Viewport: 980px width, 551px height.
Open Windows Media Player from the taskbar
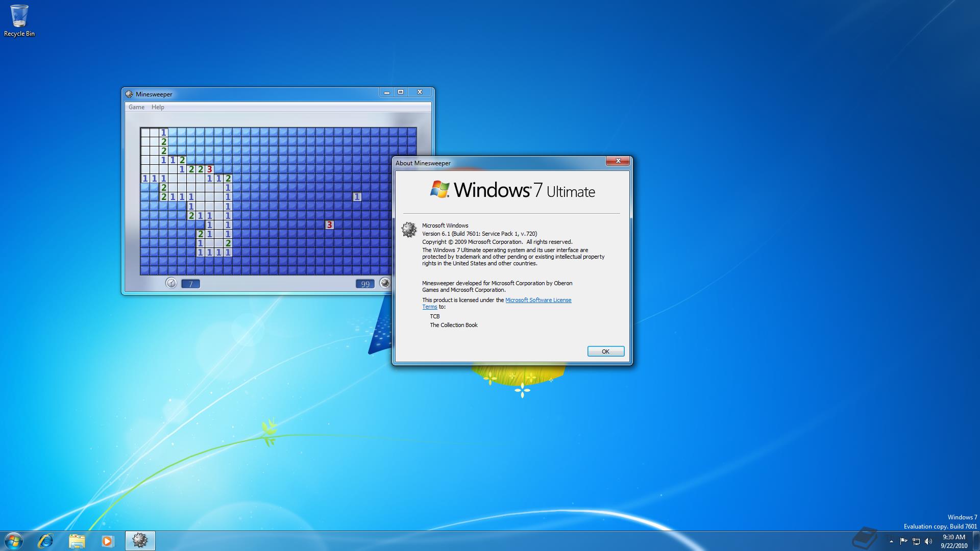(x=107, y=541)
